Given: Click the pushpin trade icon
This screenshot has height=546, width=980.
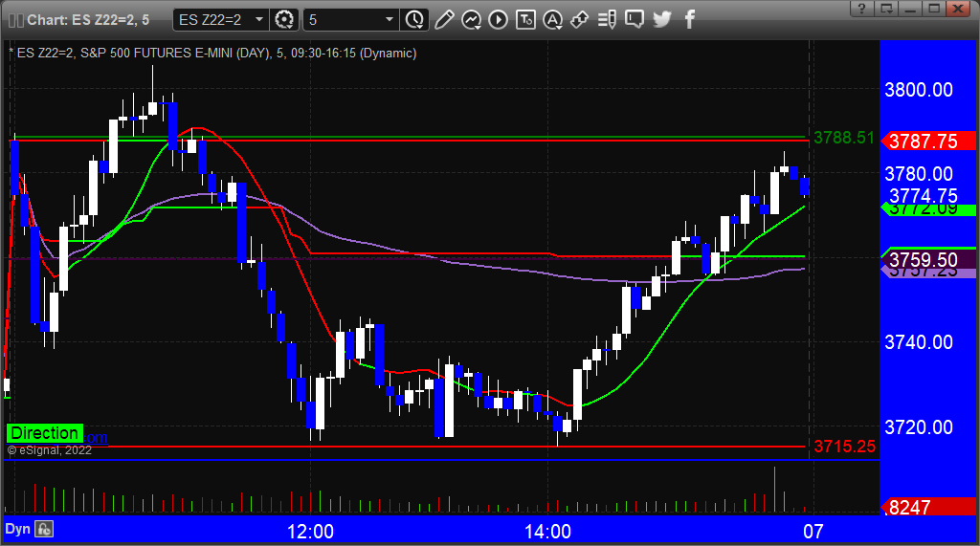Looking at the screenshot, I should 579,20.
